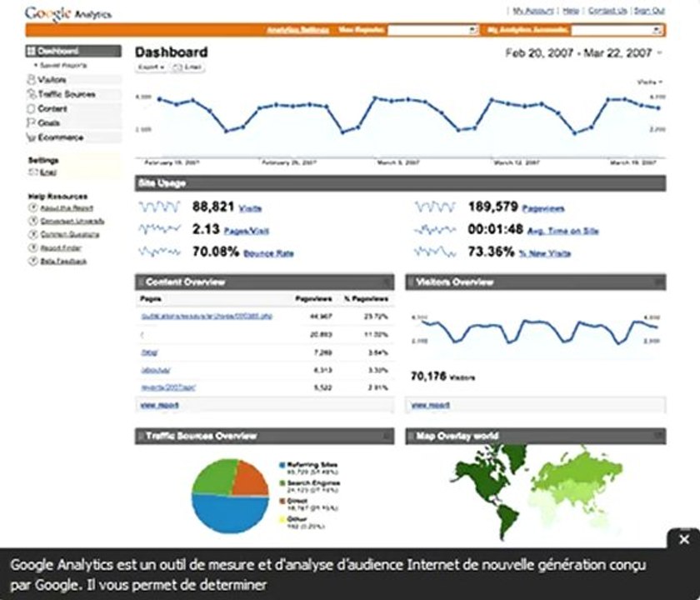Click the Pages/Visit sparkline graph
The image size is (700, 600).
[x=159, y=229]
